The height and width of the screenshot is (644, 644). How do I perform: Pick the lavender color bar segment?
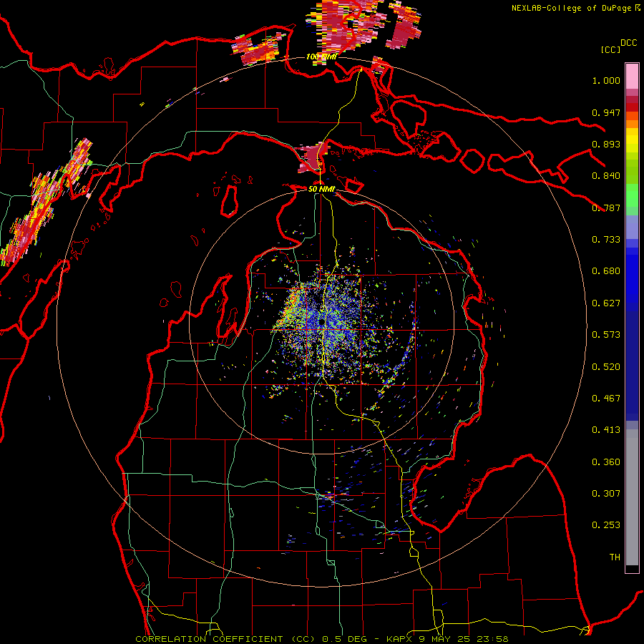coord(632,227)
